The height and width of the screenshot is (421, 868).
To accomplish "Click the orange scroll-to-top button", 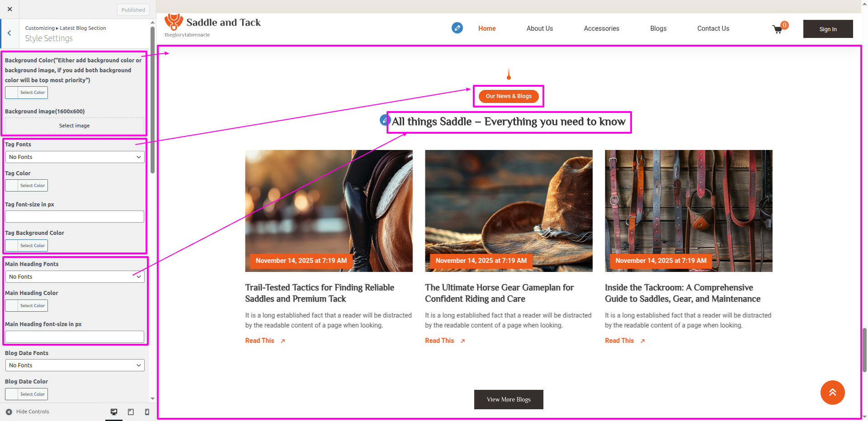I will 832,393.
